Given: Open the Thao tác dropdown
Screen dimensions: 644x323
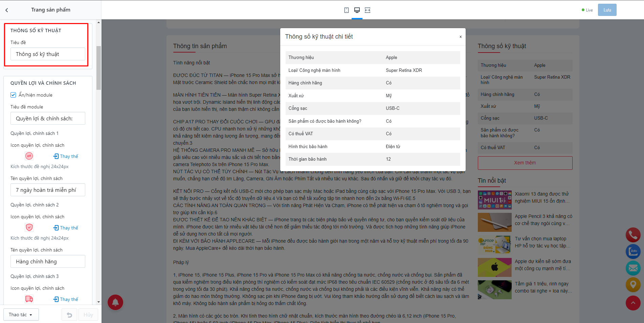Looking at the screenshot, I should coord(21,315).
